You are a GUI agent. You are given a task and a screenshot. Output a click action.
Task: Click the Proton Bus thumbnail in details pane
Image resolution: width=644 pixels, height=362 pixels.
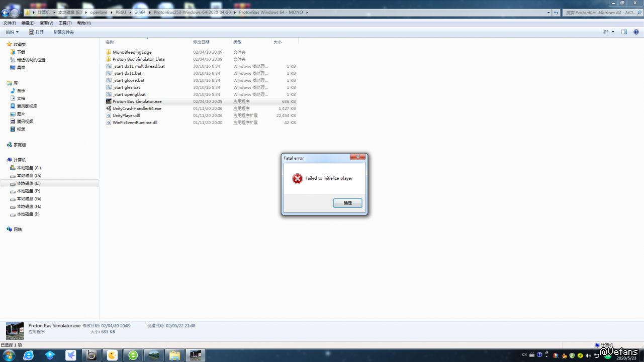(15, 331)
